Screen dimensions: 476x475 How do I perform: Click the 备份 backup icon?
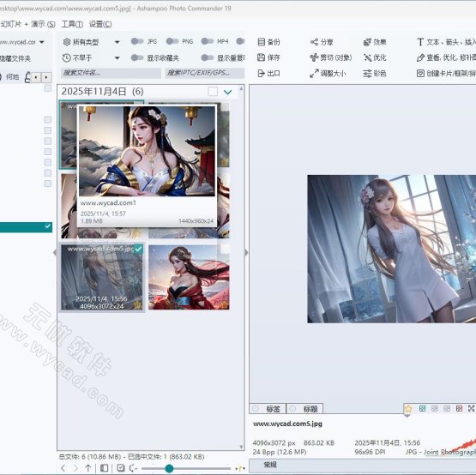(x=261, y=42)
